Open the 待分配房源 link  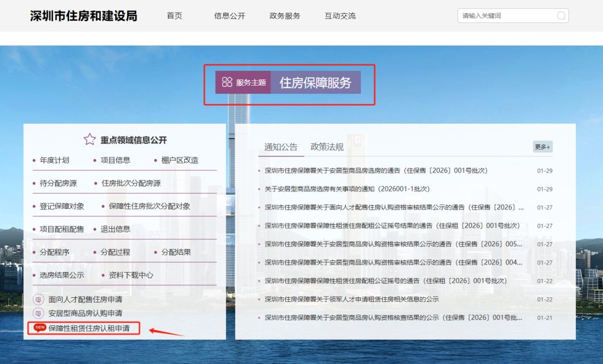[58, 183]
